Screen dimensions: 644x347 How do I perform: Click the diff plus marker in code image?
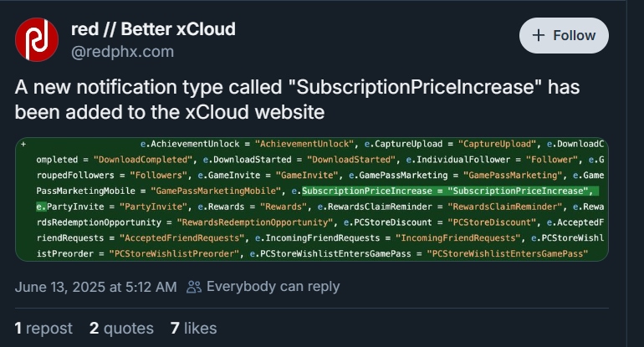click(23, 144)
